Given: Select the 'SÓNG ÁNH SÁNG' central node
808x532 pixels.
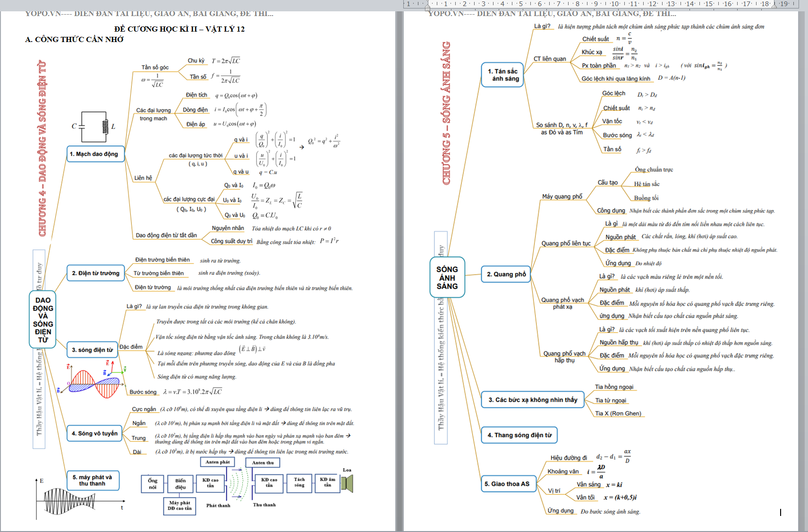Looking at the screenshot, I should tap(447, 278).
